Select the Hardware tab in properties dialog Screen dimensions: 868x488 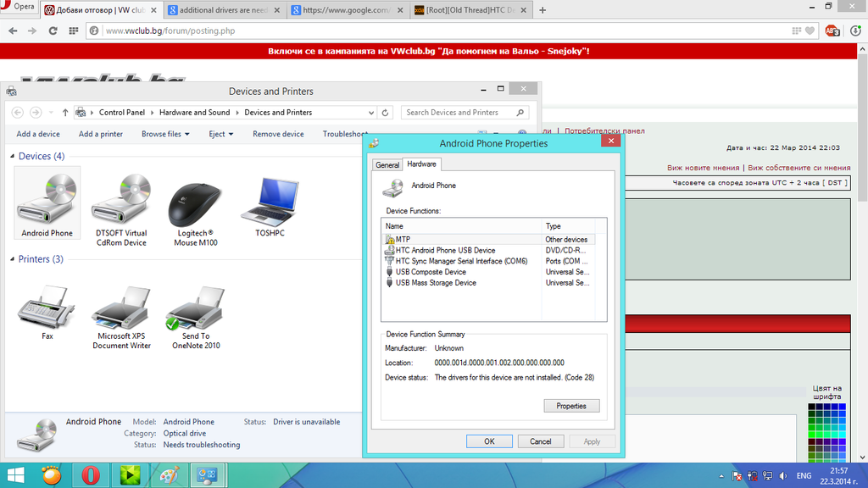[421, 164]
